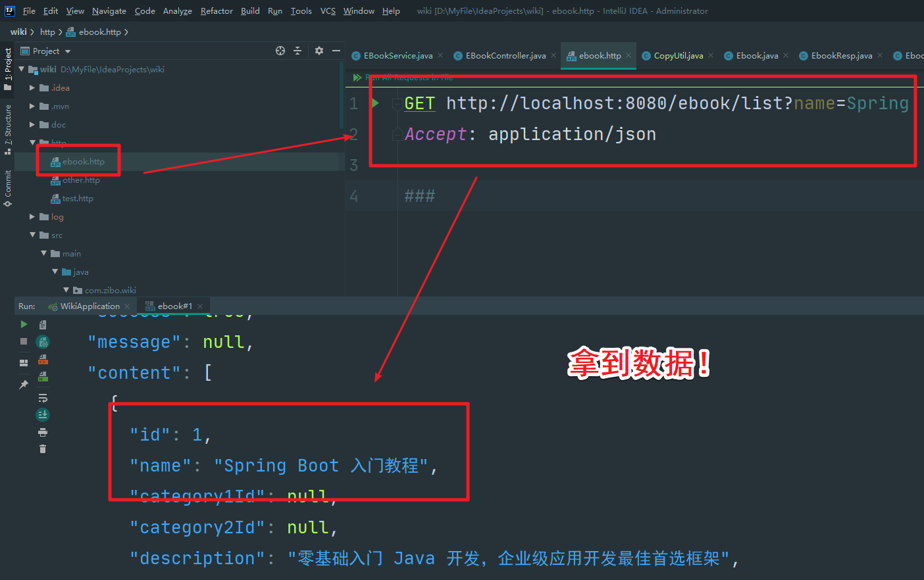Open the Tools menu
Screen dimensions: 924x580
(301, 11)
